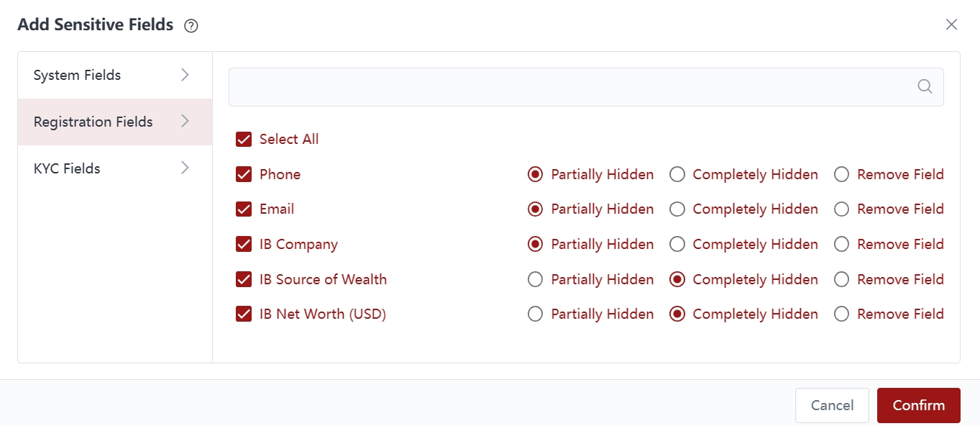Pick Partially Hidden for IB Net Worth

click(x=535, y=314)
